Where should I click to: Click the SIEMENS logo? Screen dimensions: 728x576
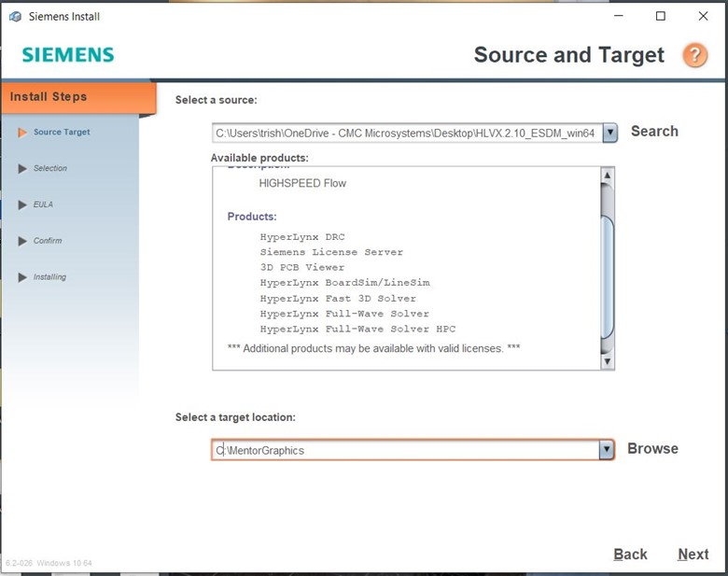point(68,55)
